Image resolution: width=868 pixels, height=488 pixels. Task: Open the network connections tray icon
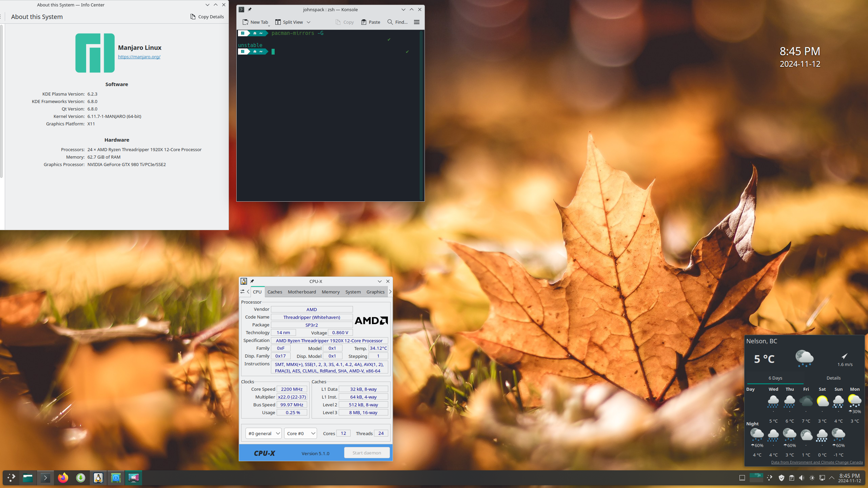(822, 478)
